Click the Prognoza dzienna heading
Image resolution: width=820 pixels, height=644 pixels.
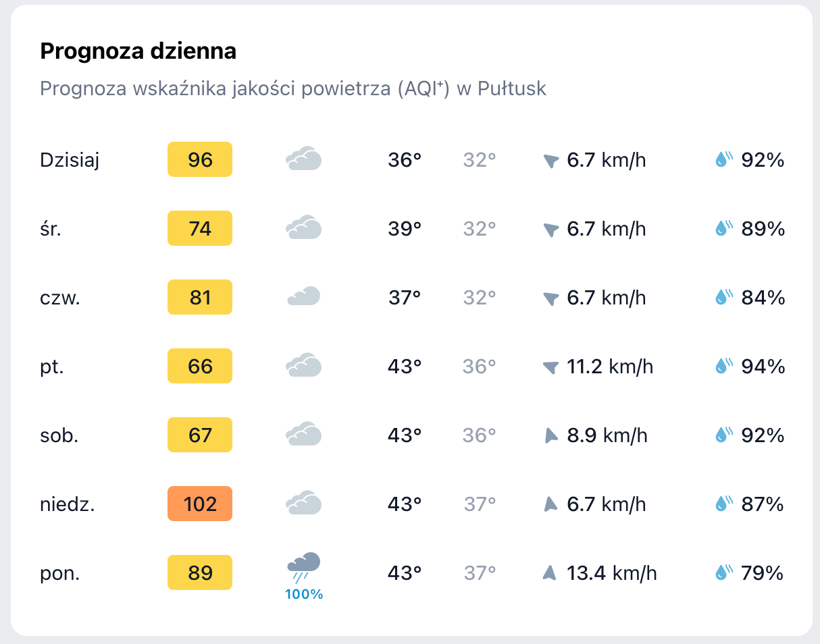pos(138,51)
